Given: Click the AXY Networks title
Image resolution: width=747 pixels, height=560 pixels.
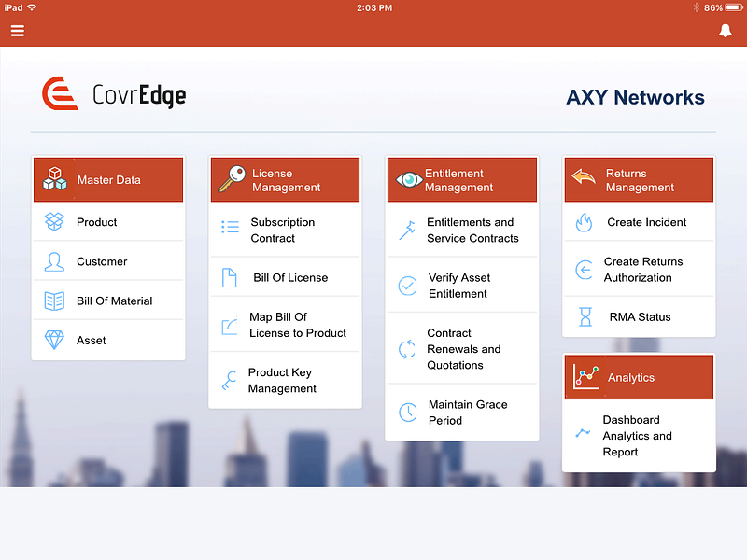Looking at the screenshot, I should pos(635,97).
